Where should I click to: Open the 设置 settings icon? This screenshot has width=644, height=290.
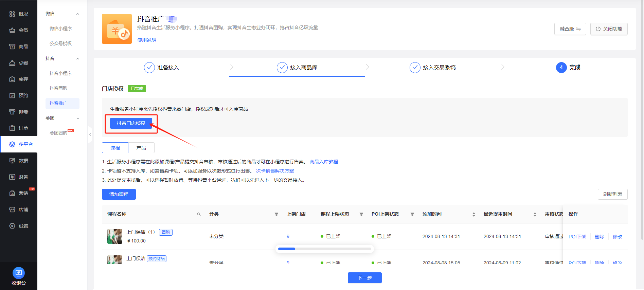12,226
